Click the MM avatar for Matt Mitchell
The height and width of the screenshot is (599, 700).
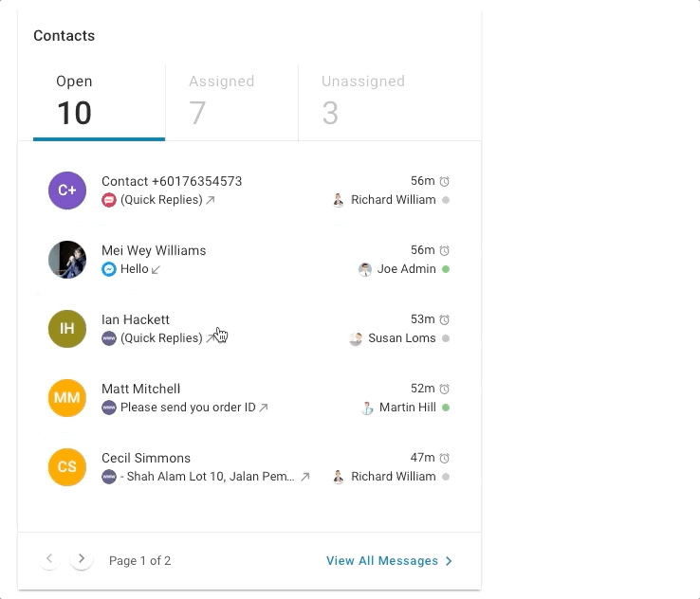[x=67, y=398]
